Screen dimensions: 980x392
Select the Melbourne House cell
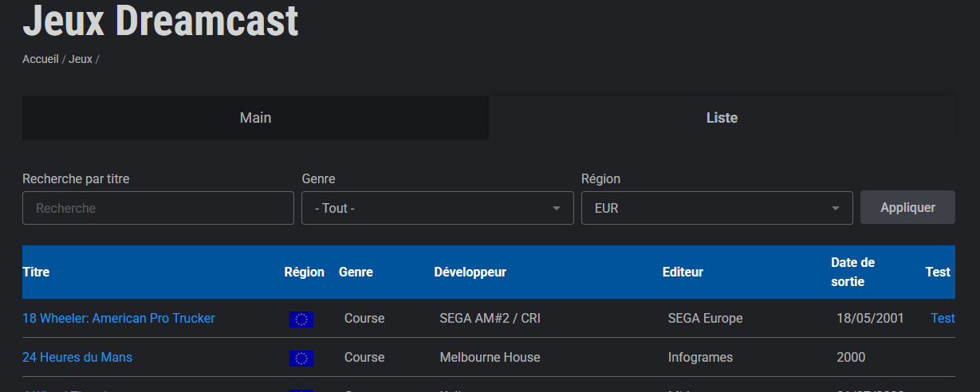pos(490,357)
